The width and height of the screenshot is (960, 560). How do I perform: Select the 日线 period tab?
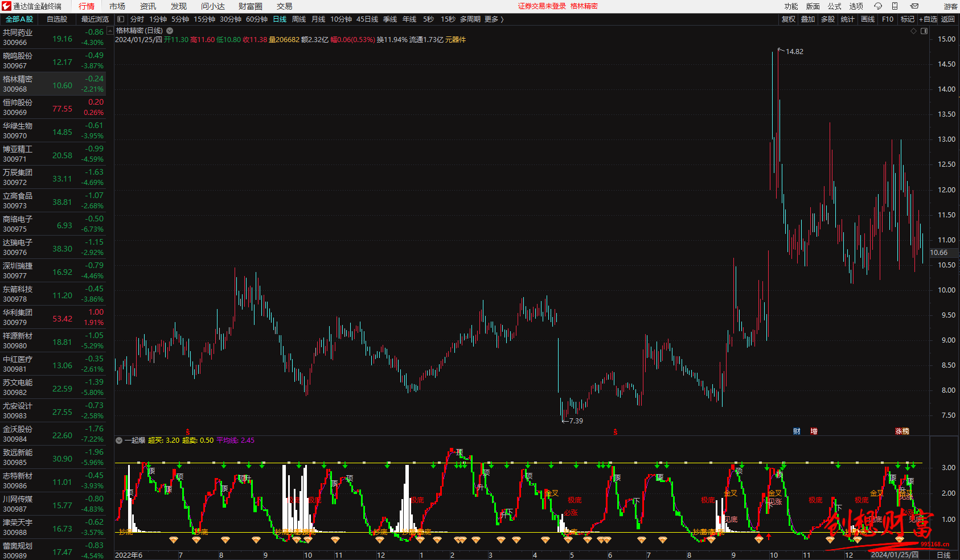280,19
